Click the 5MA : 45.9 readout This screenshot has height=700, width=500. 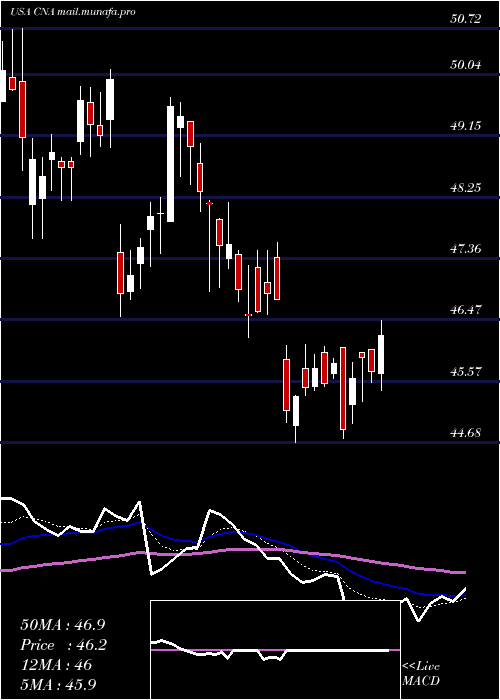click(x=58, y=684)
